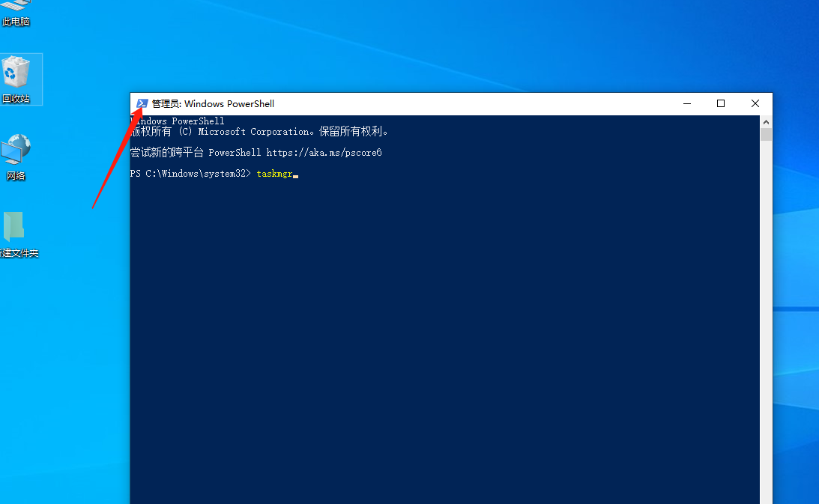Click the PS C:\Windows\system32 prompt
This screenshot has height=504, width=819.
[190, 174]
